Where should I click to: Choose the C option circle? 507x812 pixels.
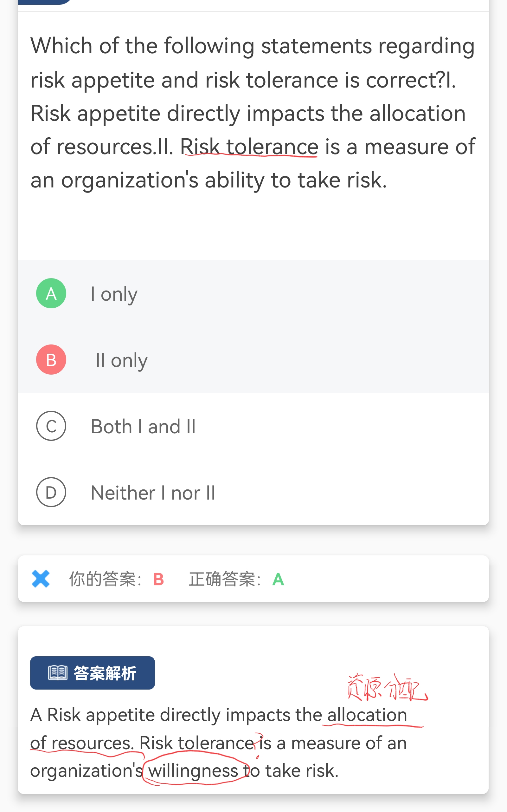(51, 426)
